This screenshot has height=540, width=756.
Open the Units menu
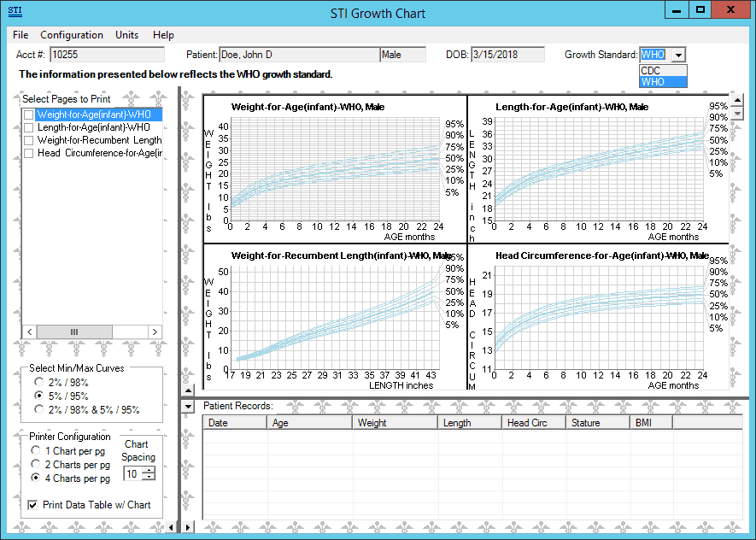pyautogui.click(x=126, y=35)
